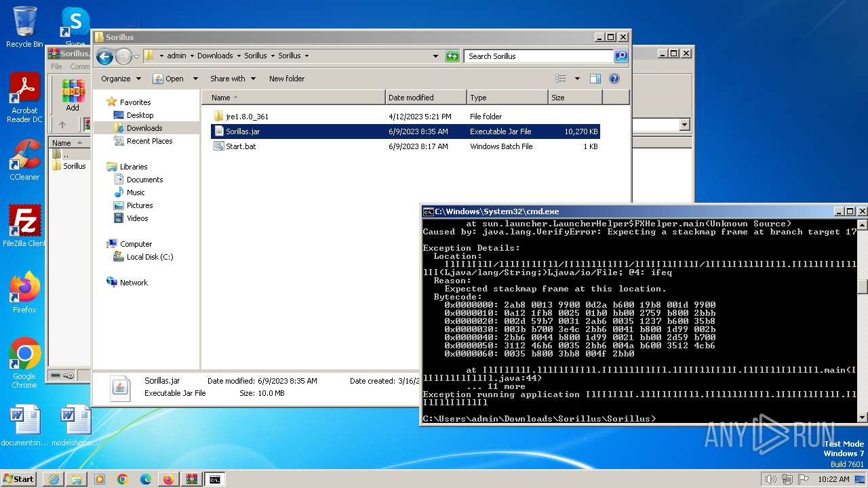Expand the view options dropdown arrow
The height and width of the screenshot is (488, 868).
(577, 79)
